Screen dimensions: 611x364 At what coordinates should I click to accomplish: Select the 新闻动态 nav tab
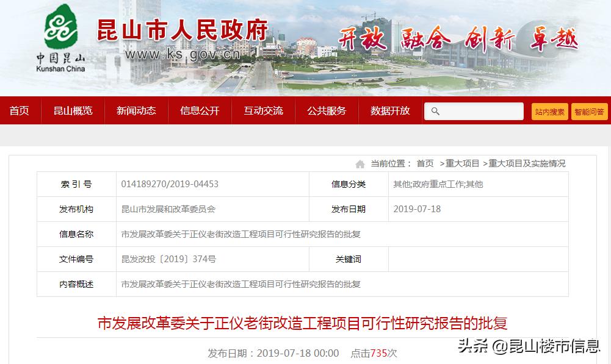136,111
